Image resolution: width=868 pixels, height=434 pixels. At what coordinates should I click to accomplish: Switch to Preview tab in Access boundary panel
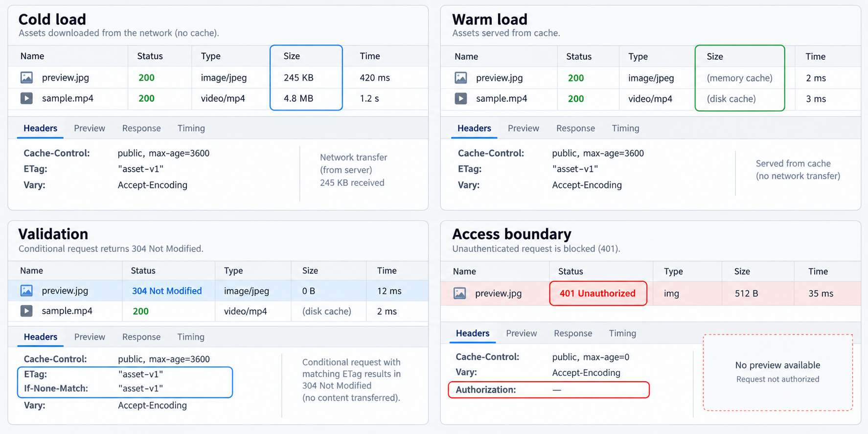click(x=522, y=333)
